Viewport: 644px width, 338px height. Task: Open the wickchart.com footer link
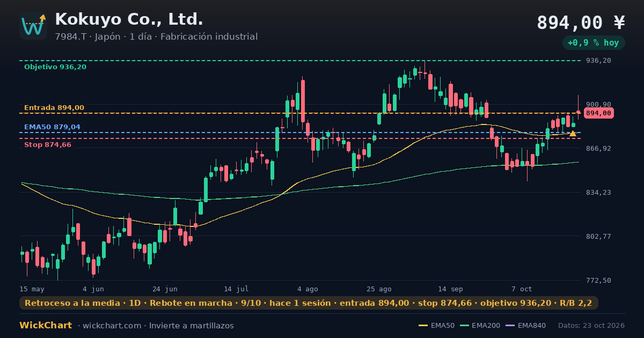click(111, 326)
